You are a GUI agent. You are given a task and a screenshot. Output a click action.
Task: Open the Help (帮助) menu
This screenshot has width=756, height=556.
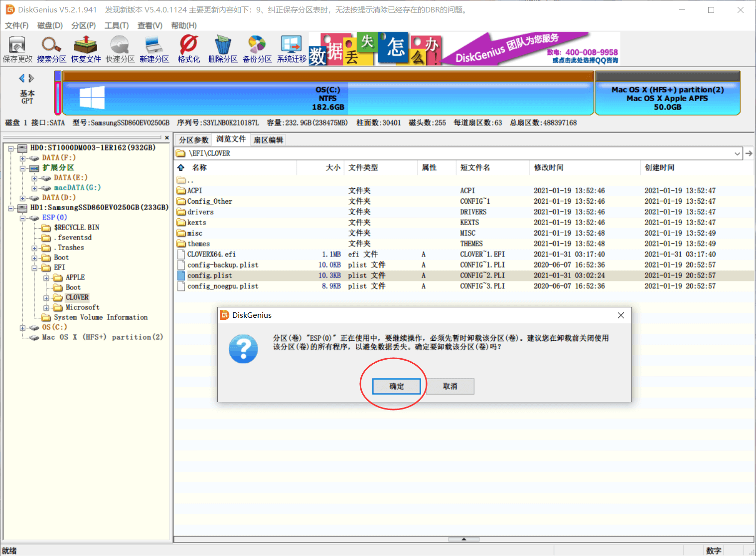184,25
